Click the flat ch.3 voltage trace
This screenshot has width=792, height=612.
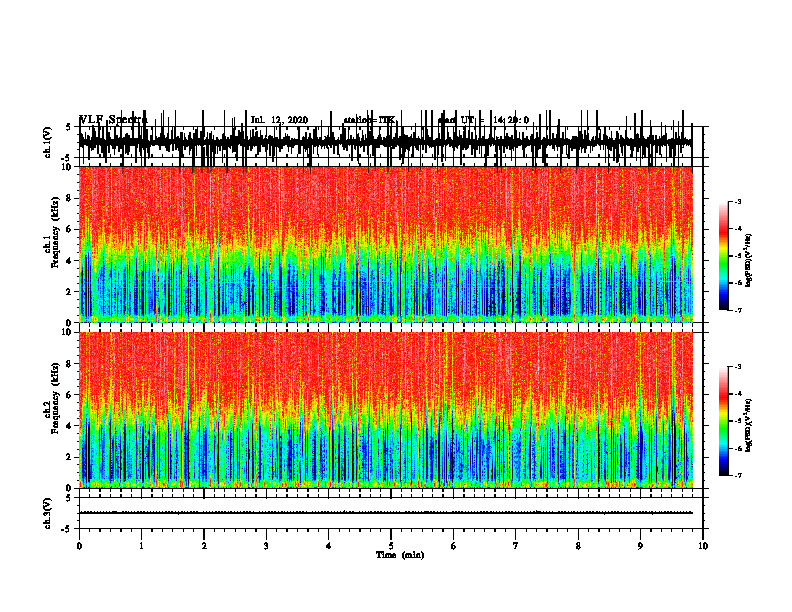pos(385,513)
